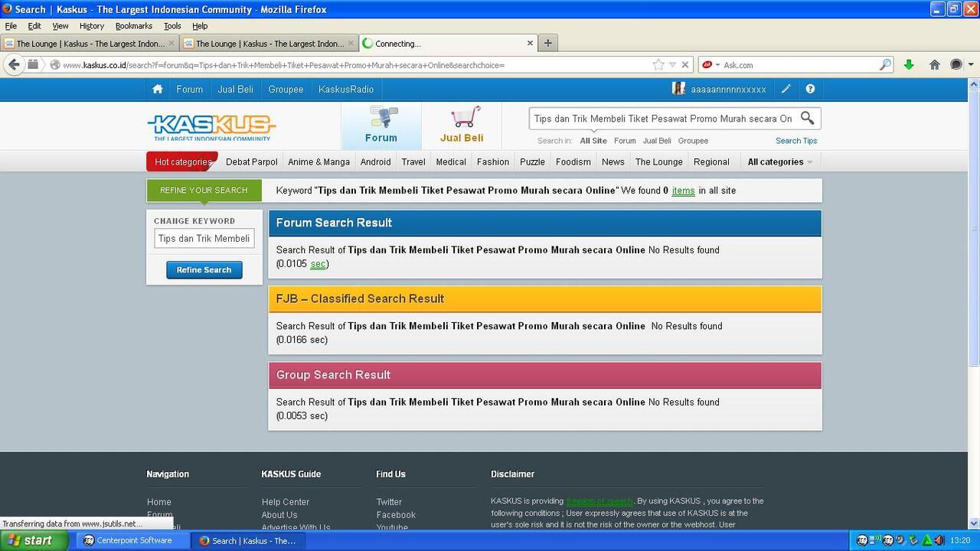Viewport: 980px width, 551px height.
Task: Open Travel category
Action: coord(413,161)
